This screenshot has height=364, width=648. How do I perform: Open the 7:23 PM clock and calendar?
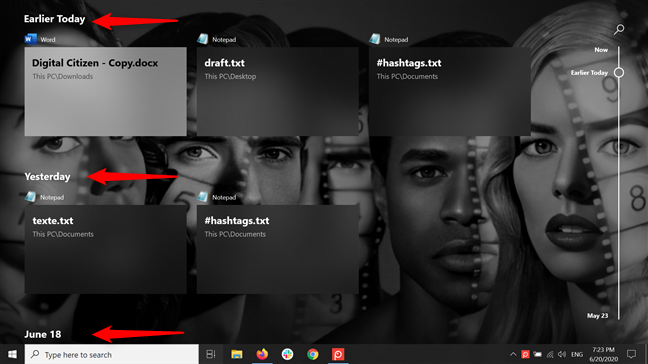pyautogui.click(x=603, y=354)
